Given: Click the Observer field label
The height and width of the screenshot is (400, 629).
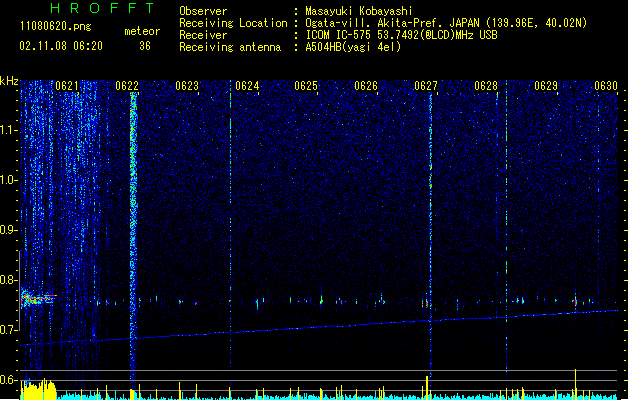Looking at the screenshot, I should 203,11.
